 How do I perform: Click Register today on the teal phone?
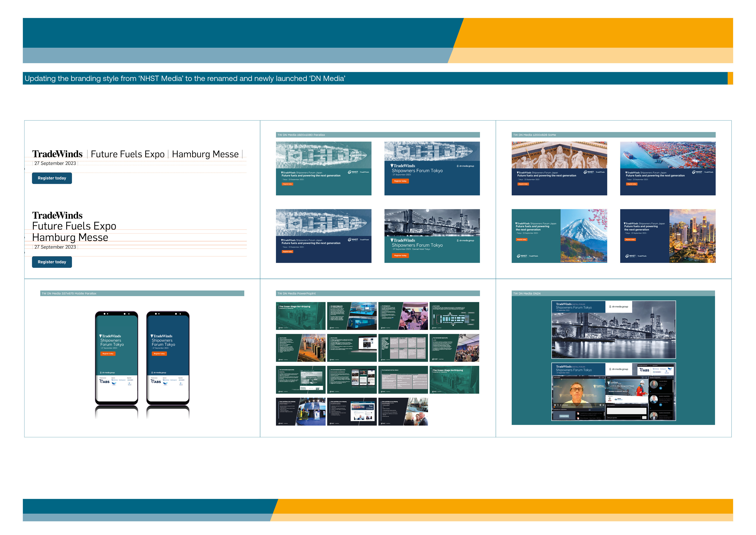[108, 354]
